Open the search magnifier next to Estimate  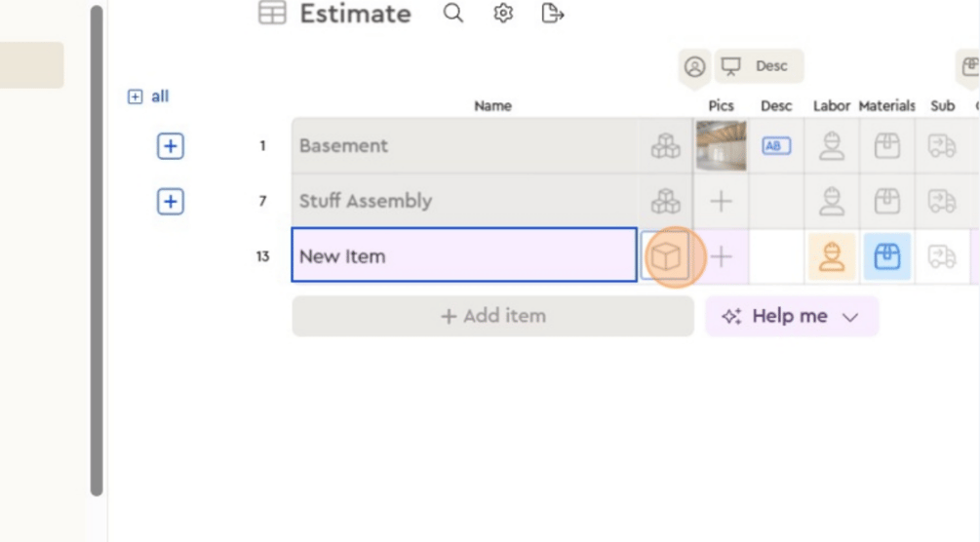(453, 13)
